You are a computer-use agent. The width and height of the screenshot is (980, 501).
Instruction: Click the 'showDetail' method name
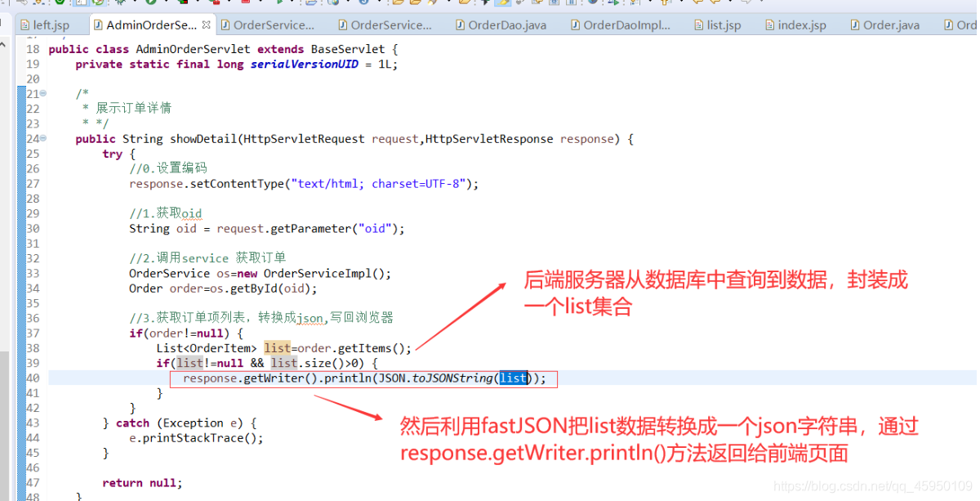coord(203,139)
